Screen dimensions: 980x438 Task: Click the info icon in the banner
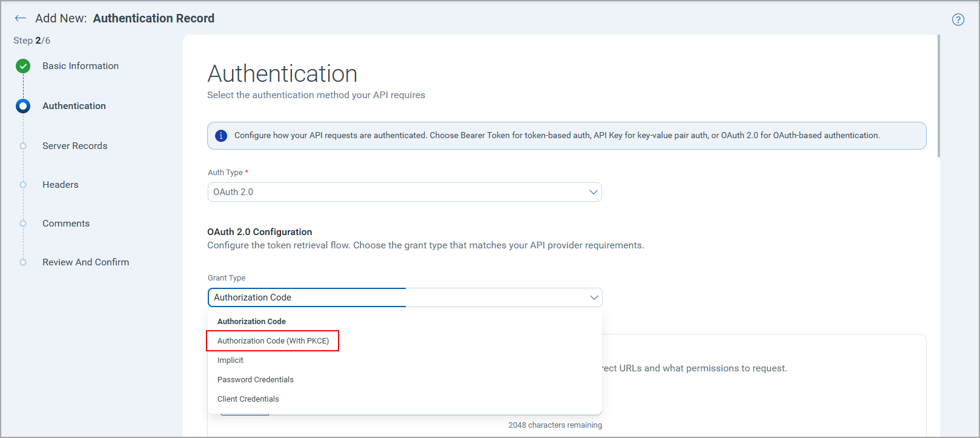pyautogui.click(x=221, y=136)
